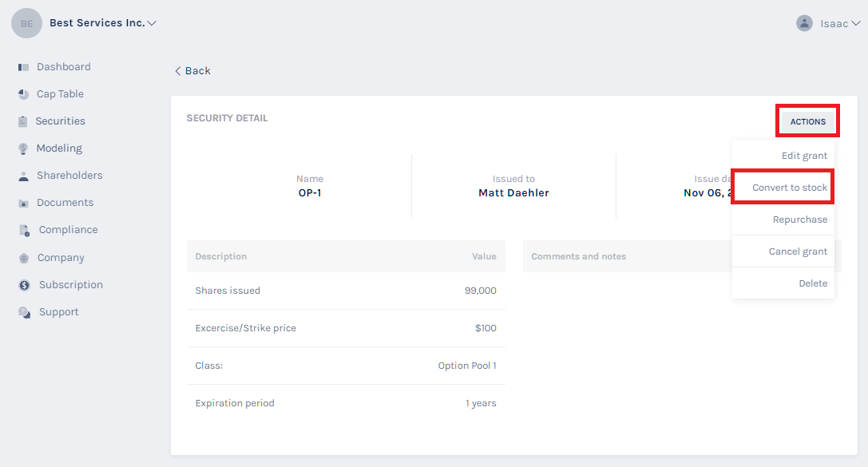Click the Compliance document icon

coord(24,230)
